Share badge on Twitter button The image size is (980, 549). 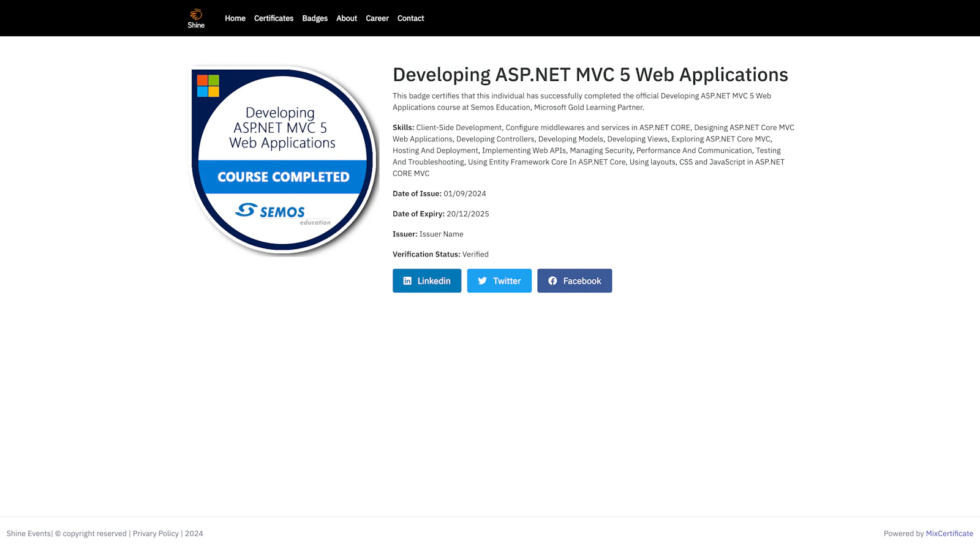pyautogui.click(x=499, y=281)
